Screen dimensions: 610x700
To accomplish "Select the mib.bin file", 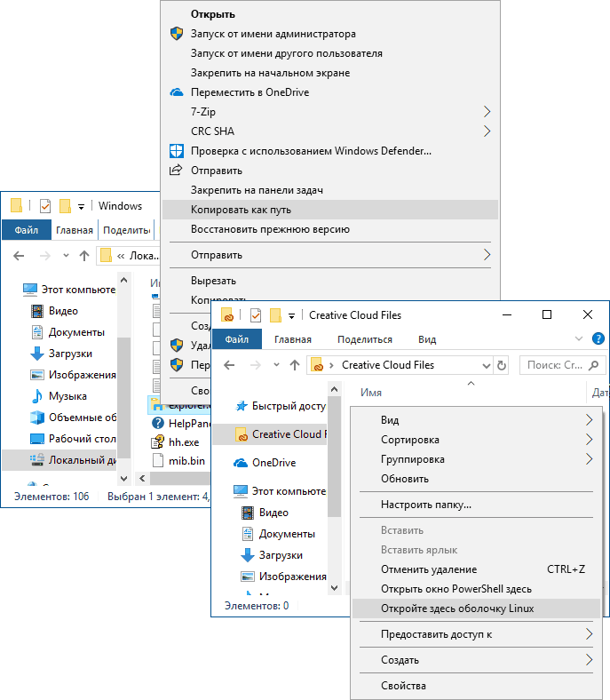I will 178,460.
